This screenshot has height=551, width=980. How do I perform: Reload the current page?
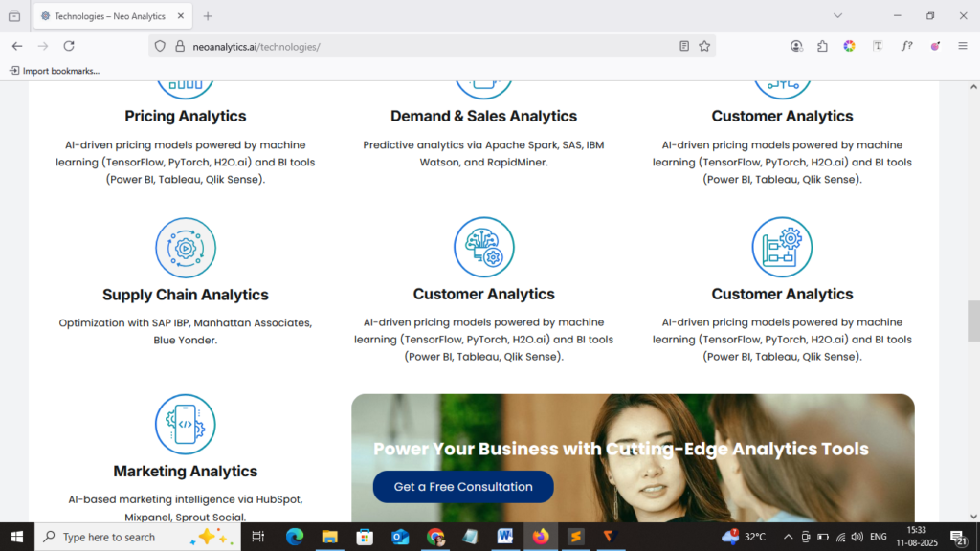tap(69, 46)
